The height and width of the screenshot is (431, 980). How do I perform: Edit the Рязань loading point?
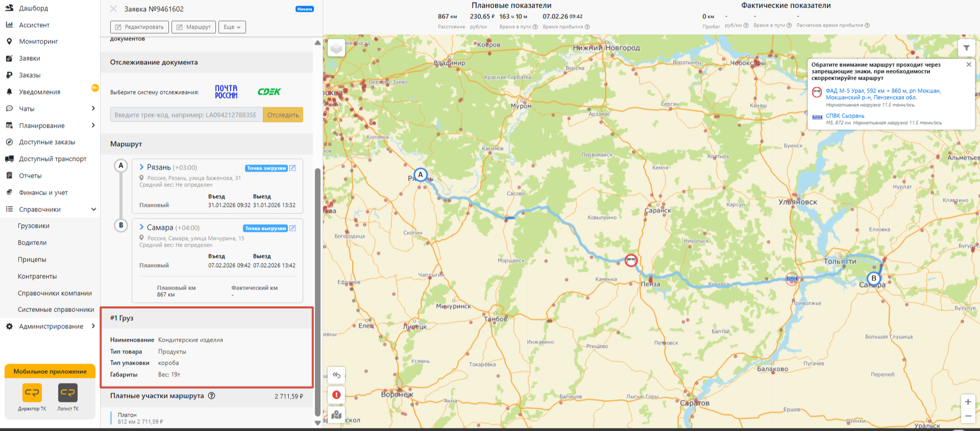click(293, 168)
